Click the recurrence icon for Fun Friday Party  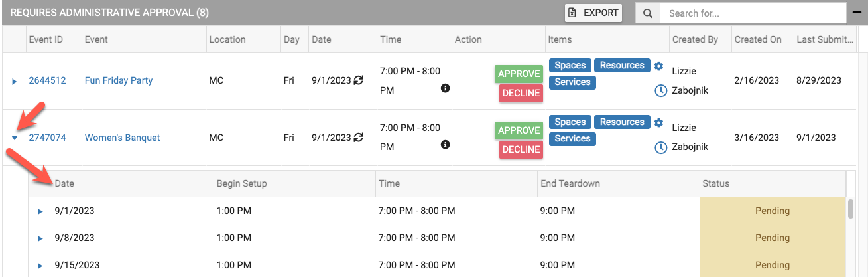pos(359,81)
